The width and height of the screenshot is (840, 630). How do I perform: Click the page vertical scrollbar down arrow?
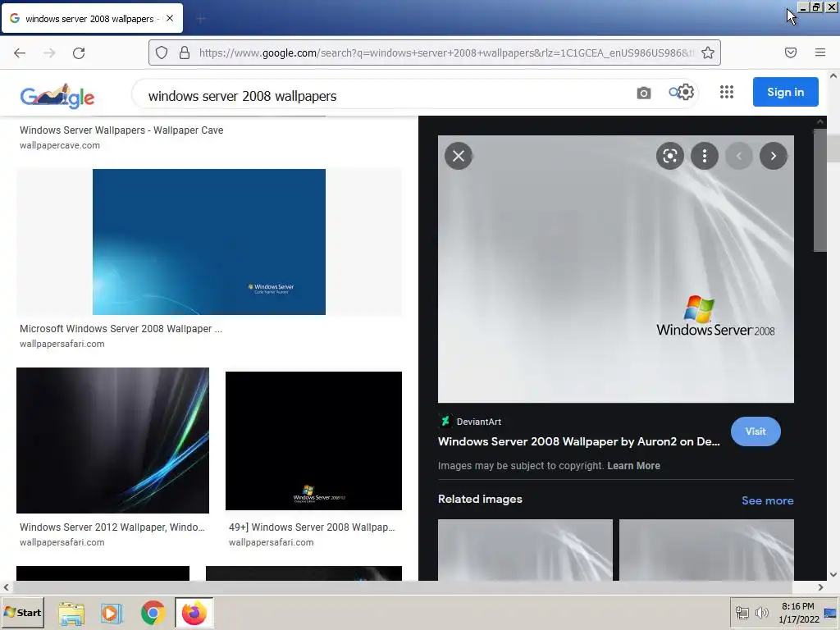(x=833, y=575)
